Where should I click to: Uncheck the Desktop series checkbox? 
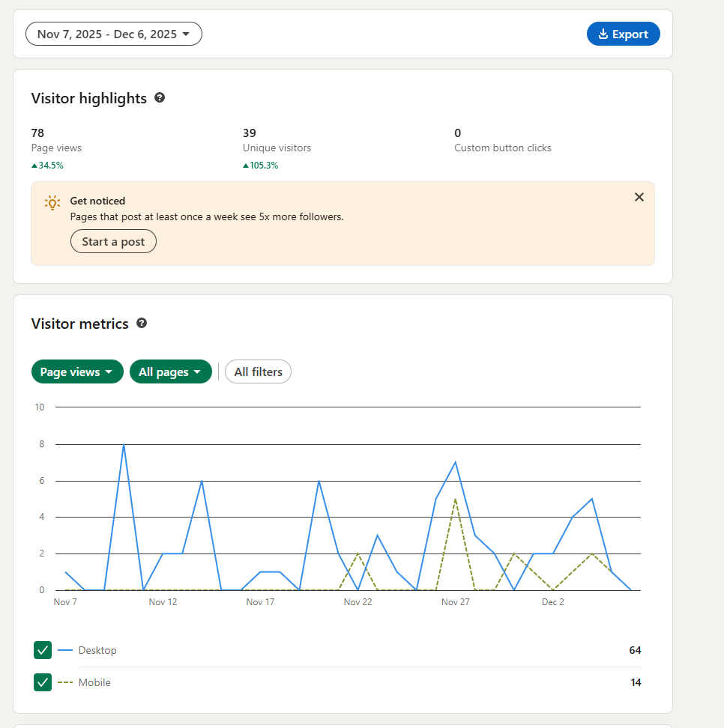43,650
